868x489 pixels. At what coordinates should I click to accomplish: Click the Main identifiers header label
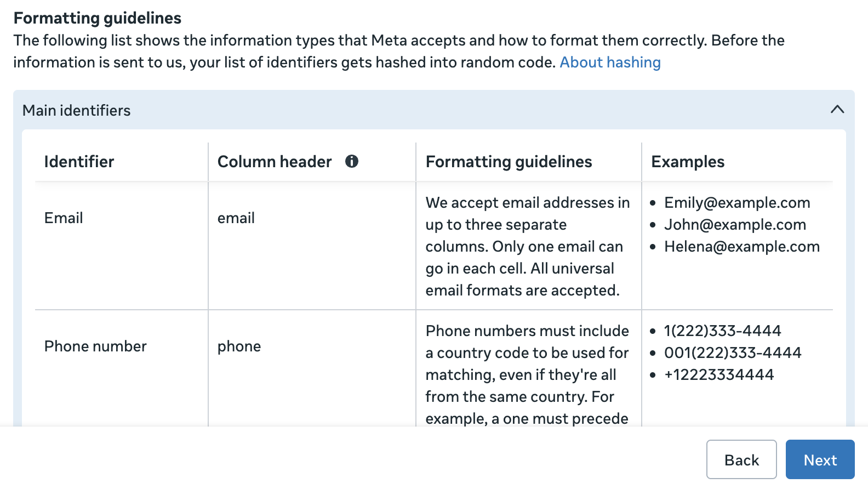tap(77, 111)
